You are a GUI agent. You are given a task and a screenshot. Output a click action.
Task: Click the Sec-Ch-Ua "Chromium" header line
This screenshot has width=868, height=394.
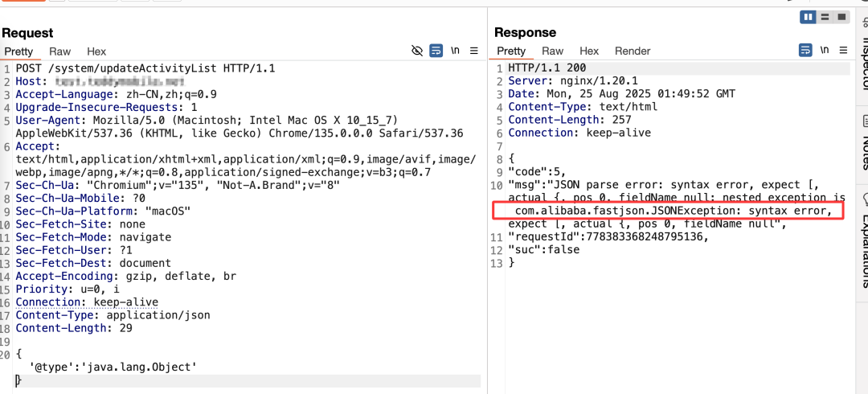(x=178, y=184)
